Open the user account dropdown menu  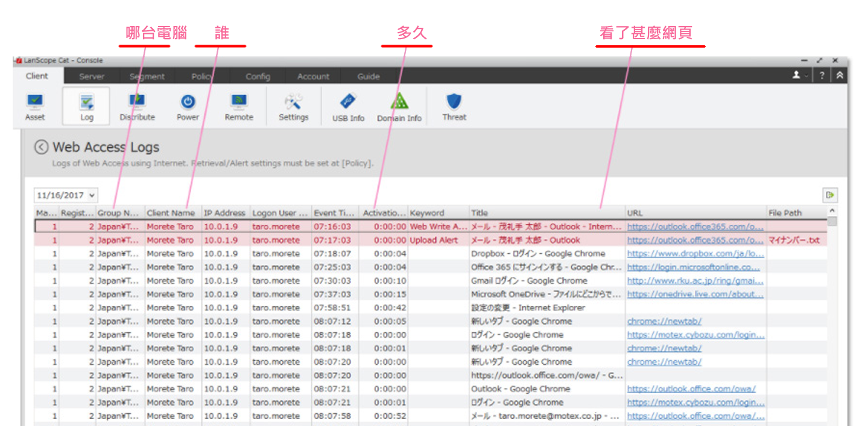[800, 75]
